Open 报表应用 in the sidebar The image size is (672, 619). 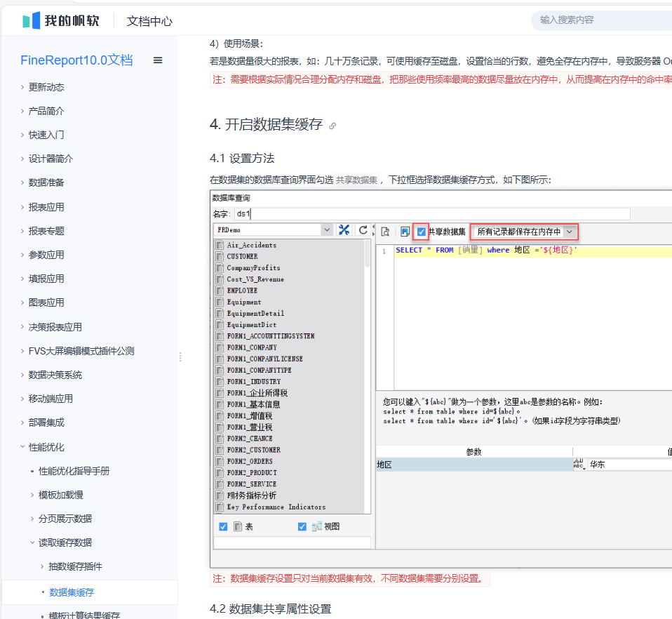[46, 207]
